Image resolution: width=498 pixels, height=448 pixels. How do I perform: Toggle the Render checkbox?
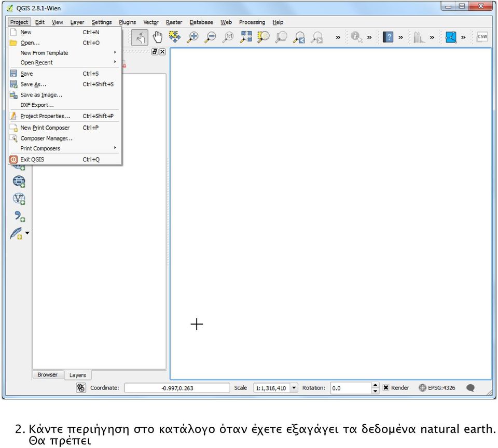point(386,388)
